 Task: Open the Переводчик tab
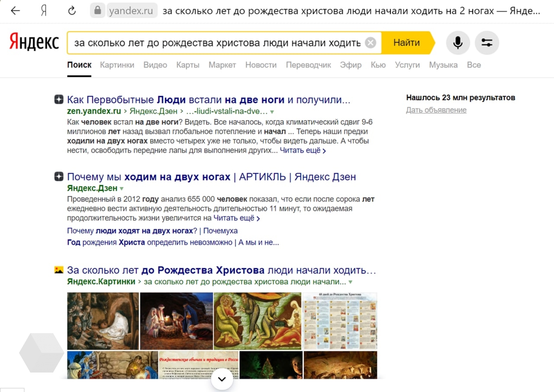tap(309, 65)
